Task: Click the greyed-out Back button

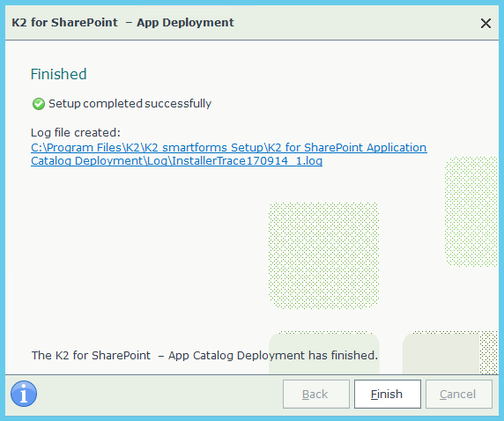Action: point(316,394)
